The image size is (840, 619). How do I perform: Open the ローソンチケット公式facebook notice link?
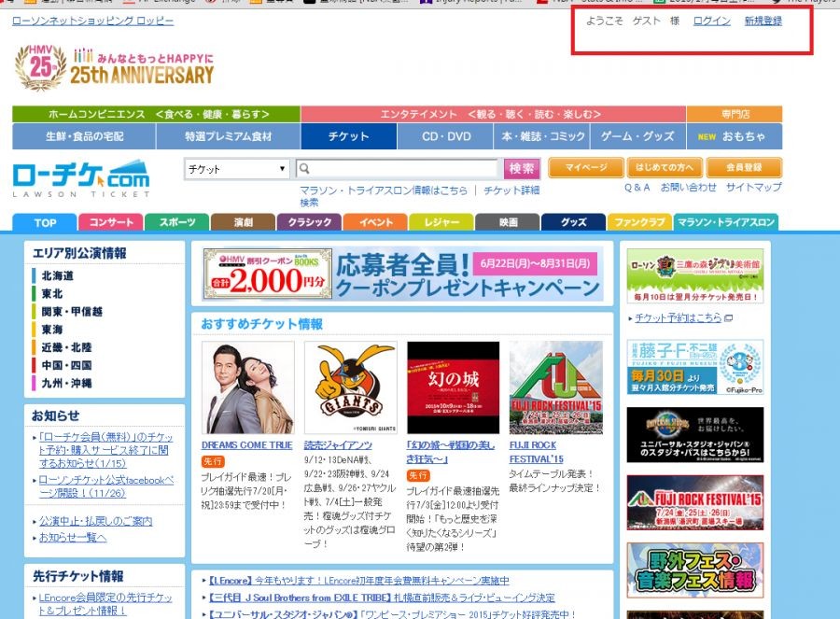click(x=106, y=486)
